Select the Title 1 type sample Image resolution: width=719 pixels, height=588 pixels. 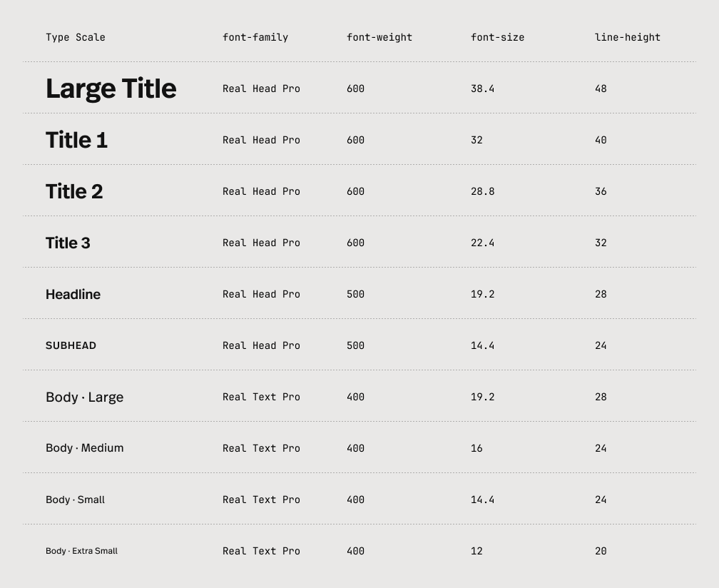click(76, 140)
